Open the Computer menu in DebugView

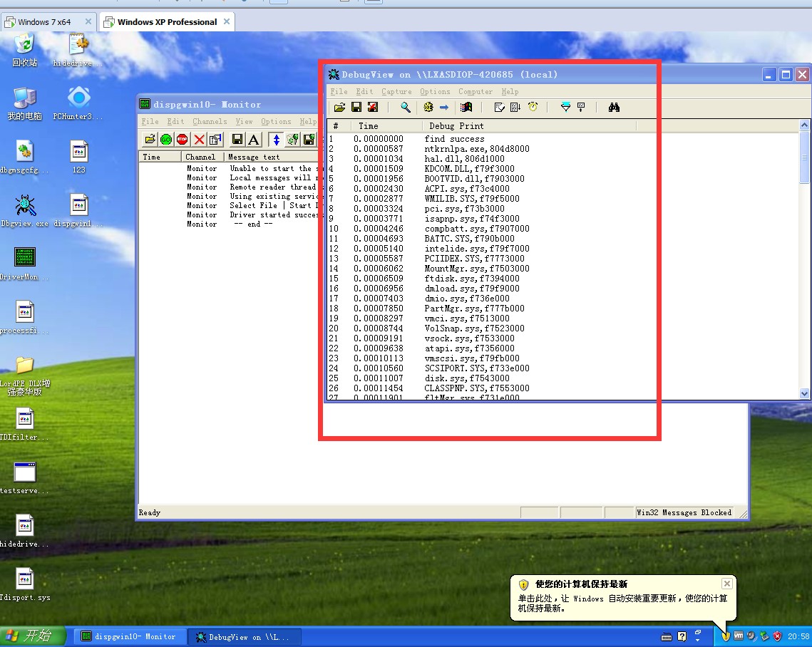click(x=476, y=92)
